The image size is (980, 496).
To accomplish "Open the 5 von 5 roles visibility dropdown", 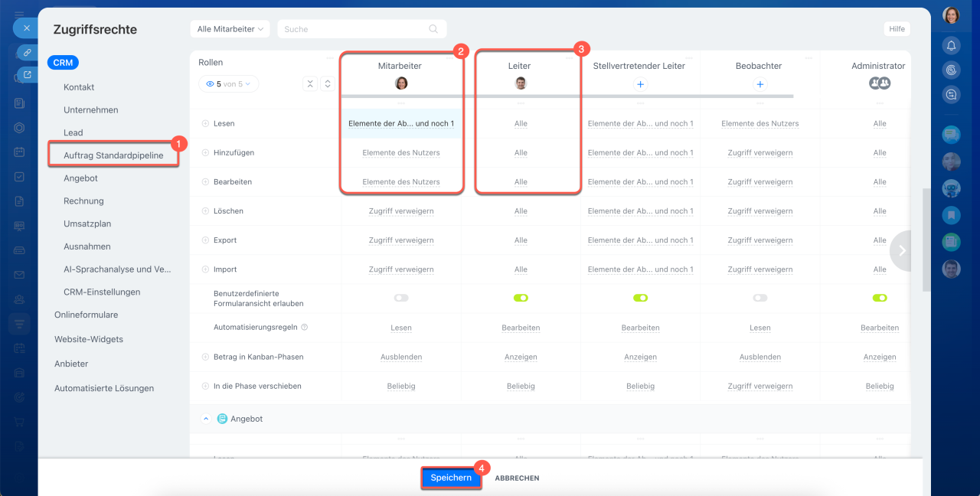I will tap(228, 84).
